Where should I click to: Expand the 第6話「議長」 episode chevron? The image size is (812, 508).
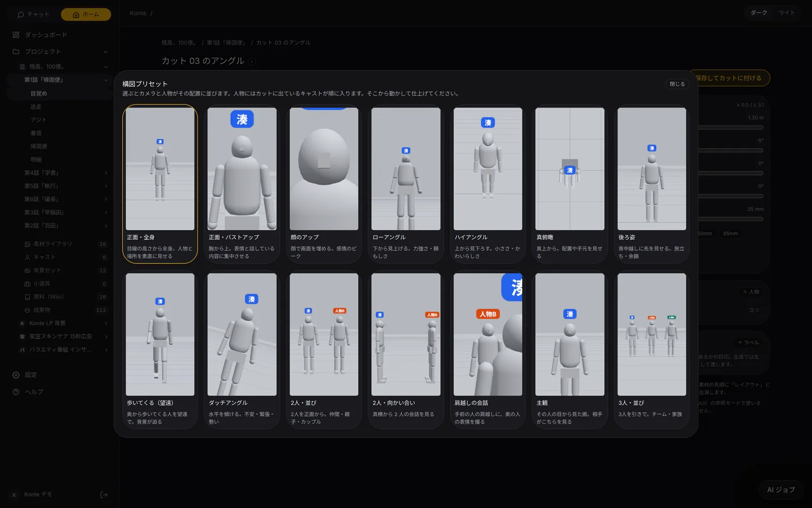106,199
